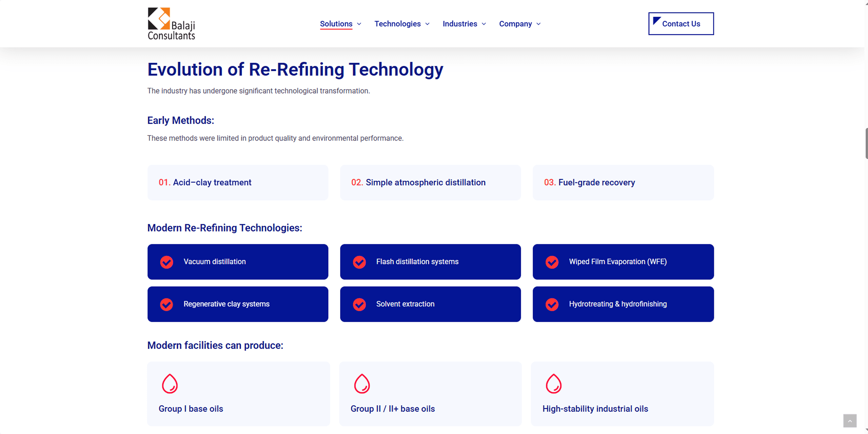The width and height of the screenshot is (868, 434).
Task: Click the oil drop icon above Group II / II+ base oils
Action: point(362,383)
